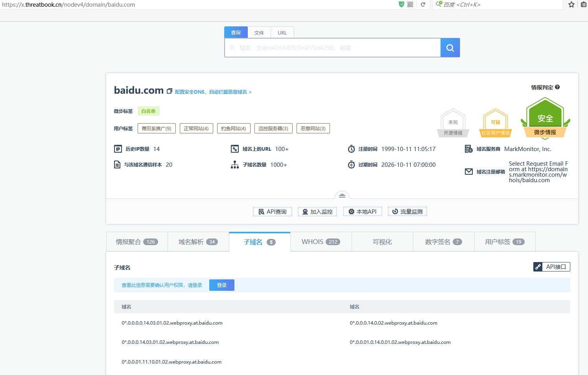This screenshot has height=375, width=588.
Task: Click the 域名上的URL link icon
Action: (x=235, y=149)
